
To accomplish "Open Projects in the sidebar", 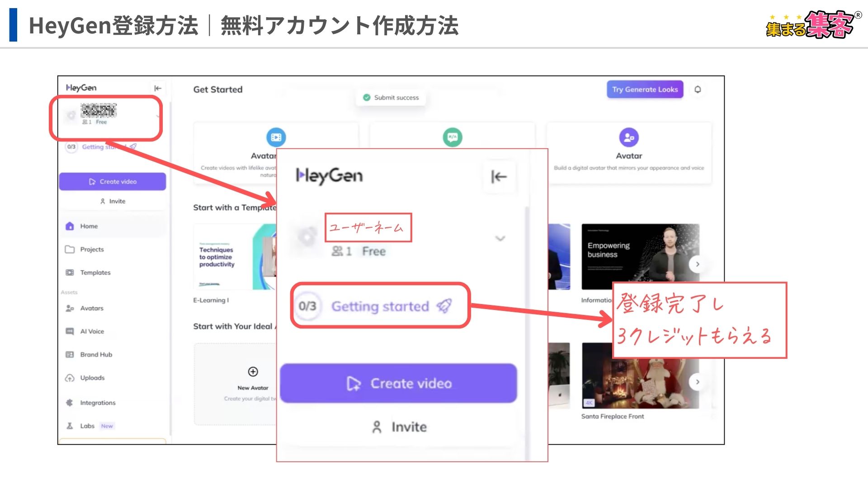I will click(113, 249).
